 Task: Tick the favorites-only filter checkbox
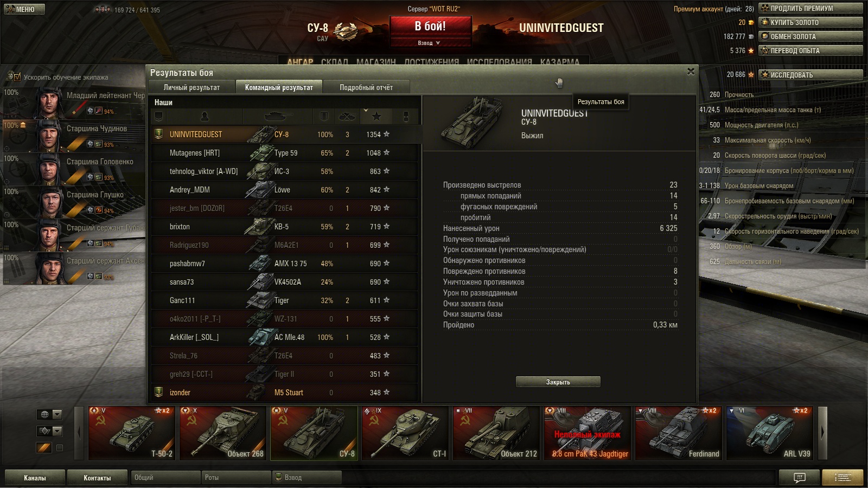(60, 448)
